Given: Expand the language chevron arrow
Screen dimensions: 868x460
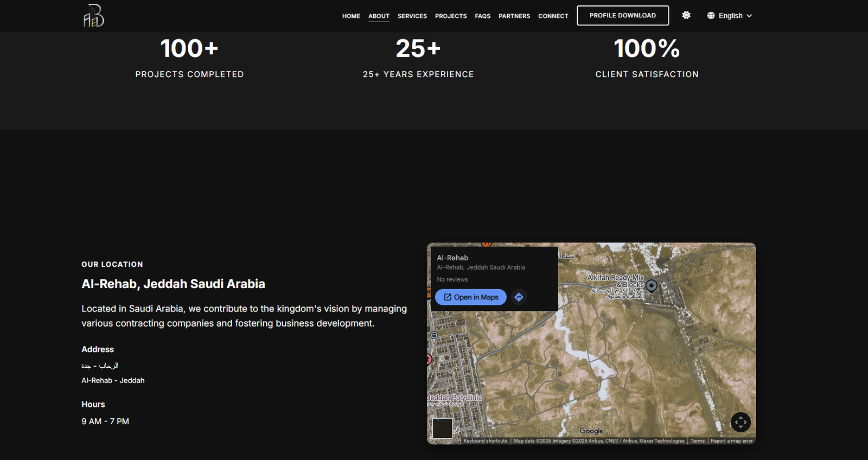Looking at the screenshot, I should coord(749,16).
